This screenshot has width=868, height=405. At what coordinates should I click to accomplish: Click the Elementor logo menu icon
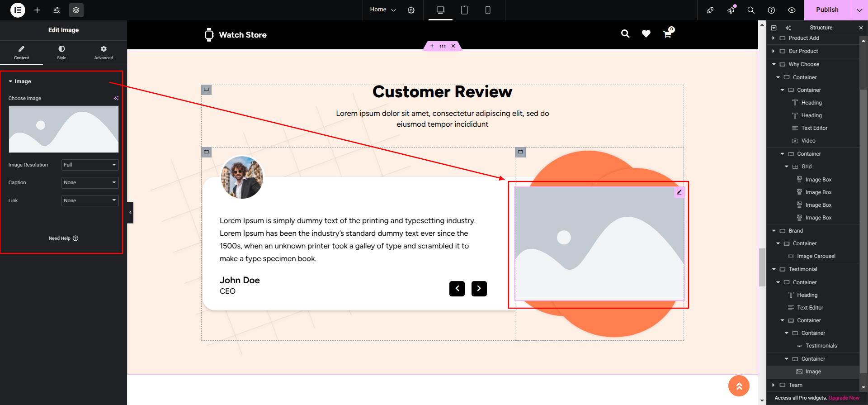(x=18, y=10)
